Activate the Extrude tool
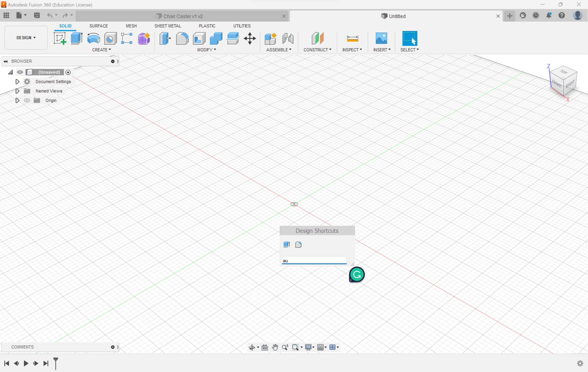This screenshot has width=588, height=372. [76, 38]
